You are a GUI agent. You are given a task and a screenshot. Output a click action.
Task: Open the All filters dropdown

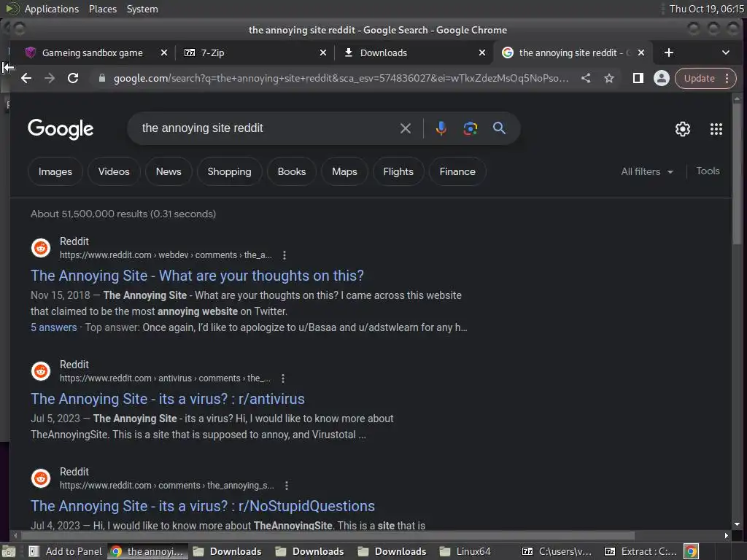point(647,171)
